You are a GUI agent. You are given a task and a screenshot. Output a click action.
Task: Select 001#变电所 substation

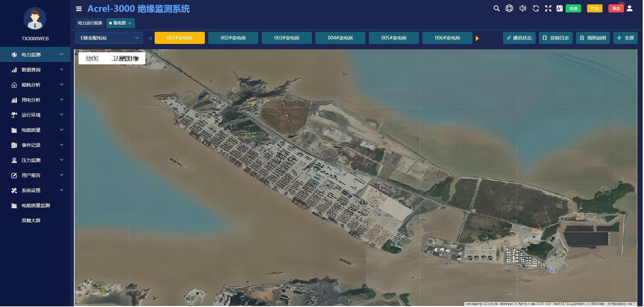coord(180,38)
